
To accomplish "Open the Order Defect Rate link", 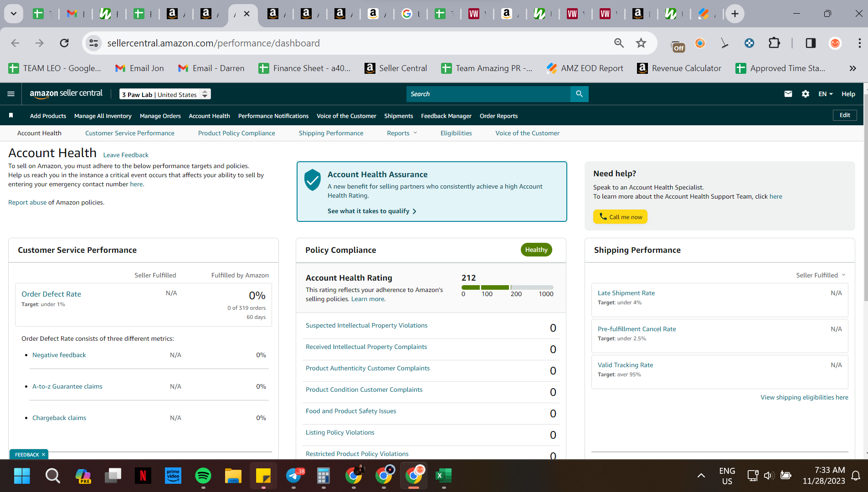I will point(51,294).
